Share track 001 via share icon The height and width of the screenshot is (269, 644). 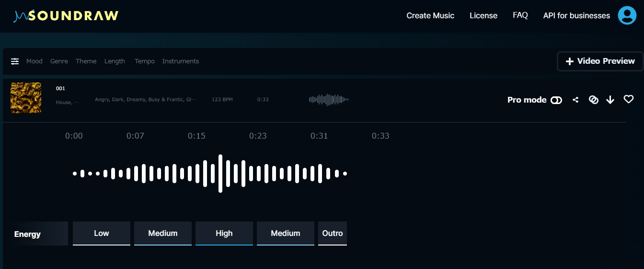575,100
